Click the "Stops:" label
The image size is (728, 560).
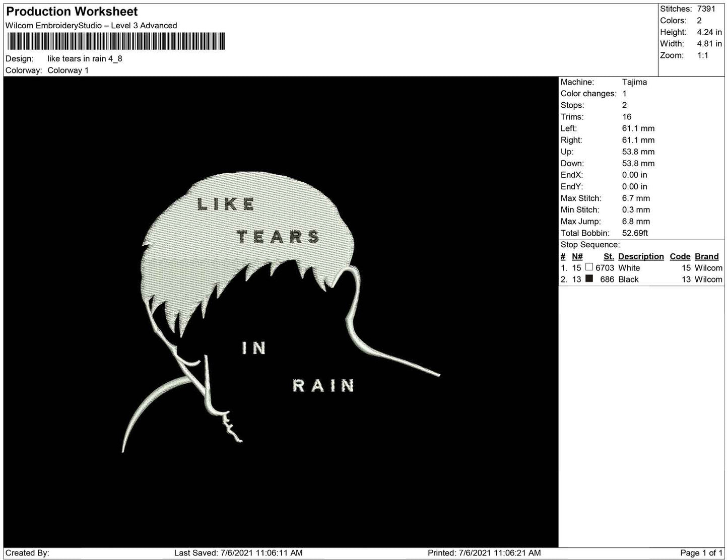[572, 105]
